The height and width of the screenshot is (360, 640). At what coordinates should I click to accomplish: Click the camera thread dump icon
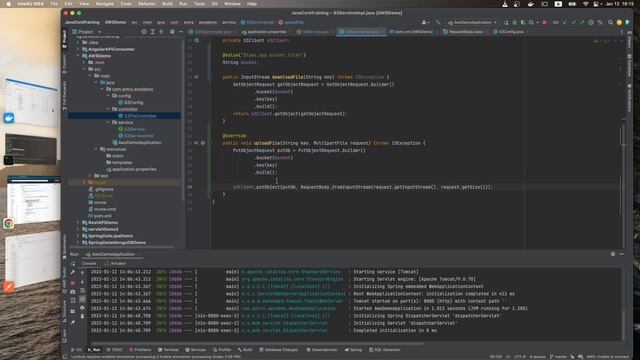[x=73, y=292]
